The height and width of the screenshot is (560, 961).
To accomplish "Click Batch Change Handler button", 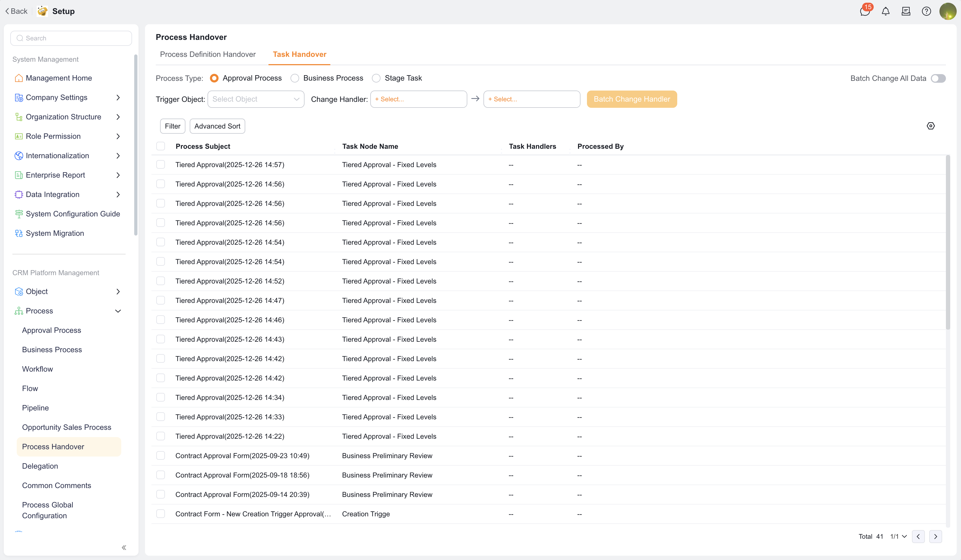I will click(x=632, y=99).
